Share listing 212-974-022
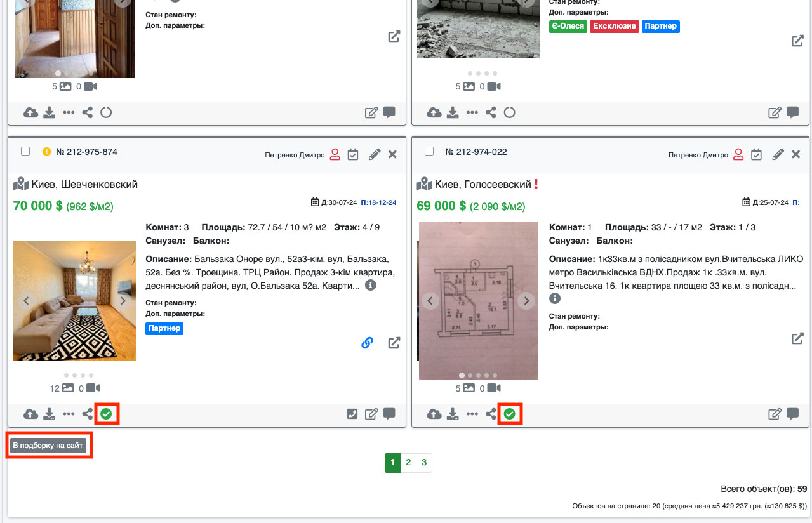 point(491,414)
